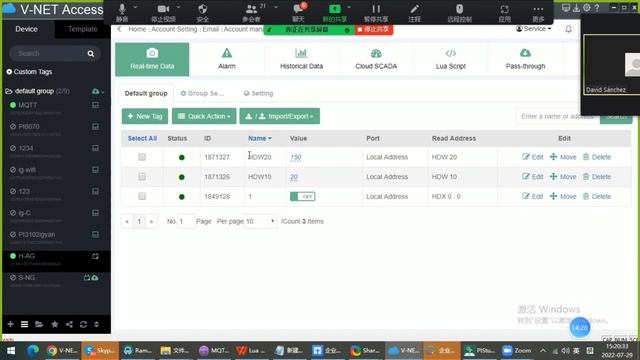Screen dimensions: 640x360
Task: Delete the tag with address HDX 0 : 0
Action: tap(597, 196)
